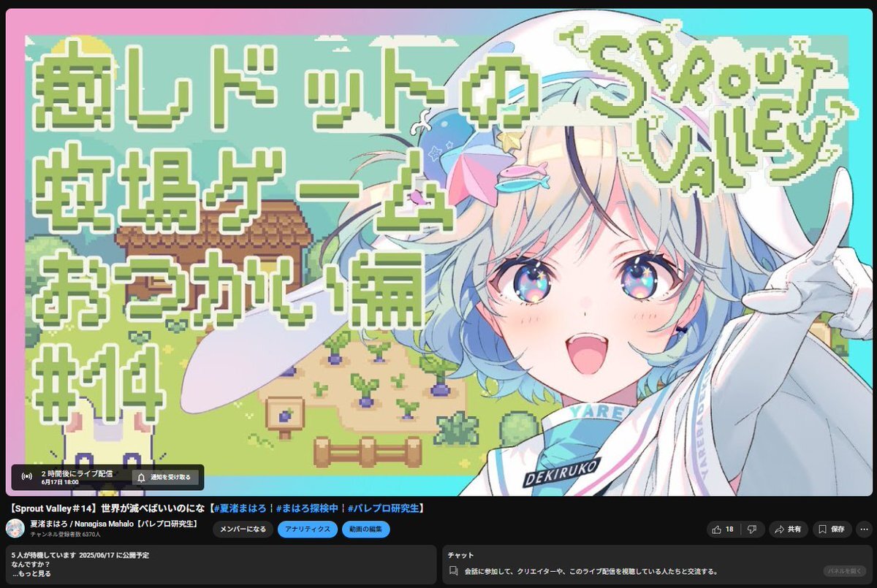Screen dimensions: 877x588
Task: Click the live broadcast signal icon
Action: click(x=26, y=477)
